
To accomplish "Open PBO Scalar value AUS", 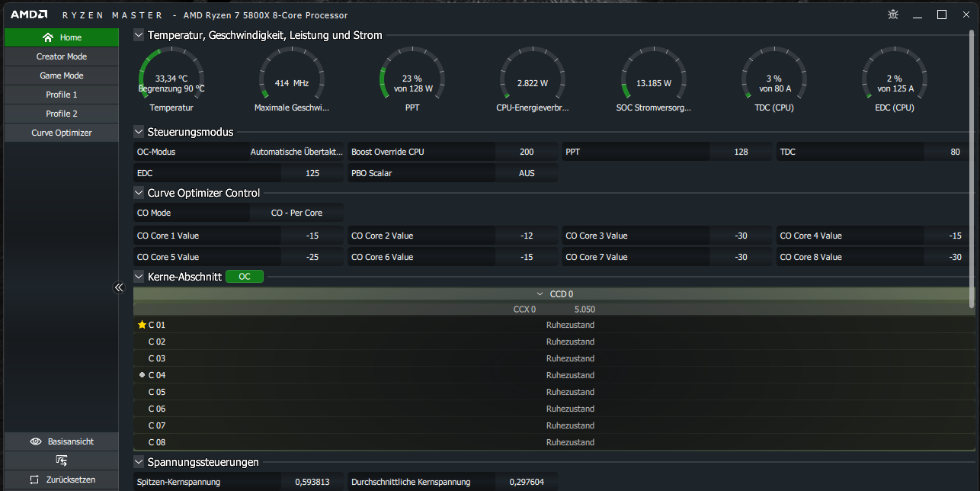I will pyautogui.click(x=527, y=173).
